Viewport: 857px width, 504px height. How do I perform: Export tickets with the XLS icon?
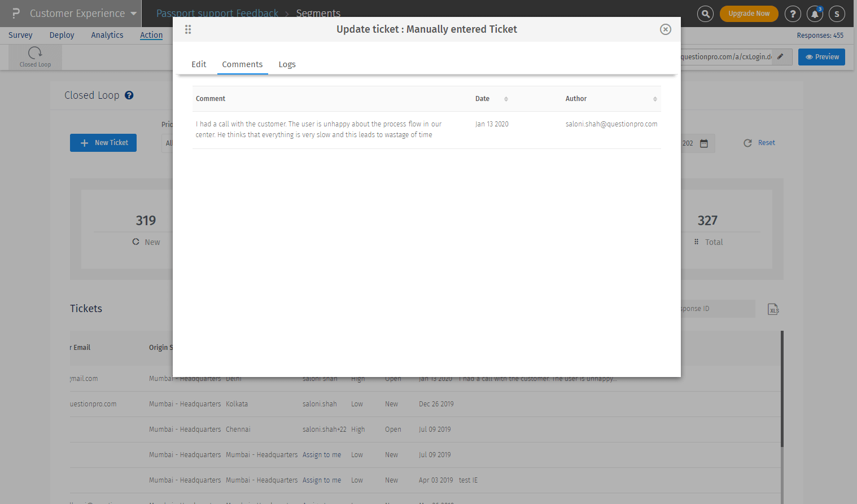coord(773,309)
